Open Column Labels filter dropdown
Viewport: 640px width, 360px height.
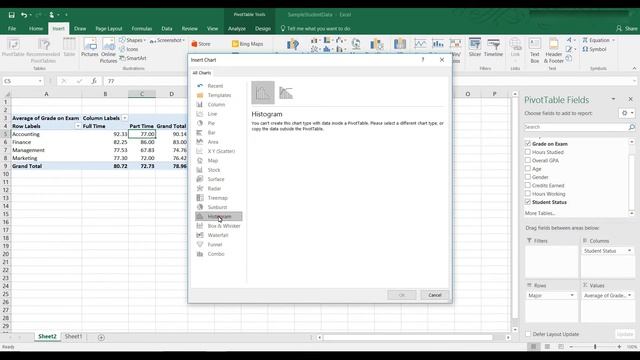124,118
